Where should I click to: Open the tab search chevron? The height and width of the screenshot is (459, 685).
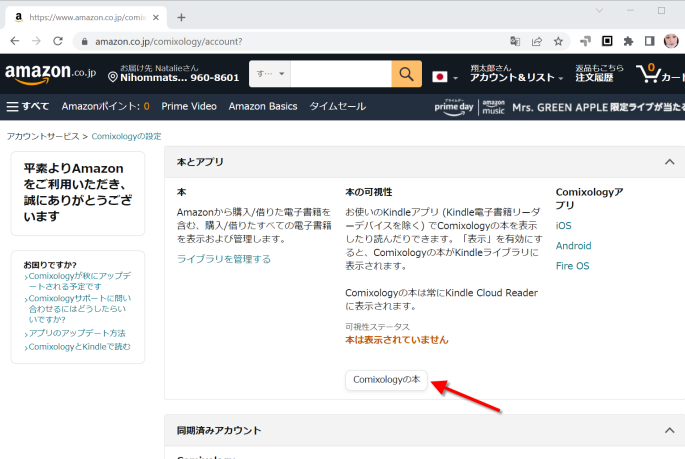point(599,10)
